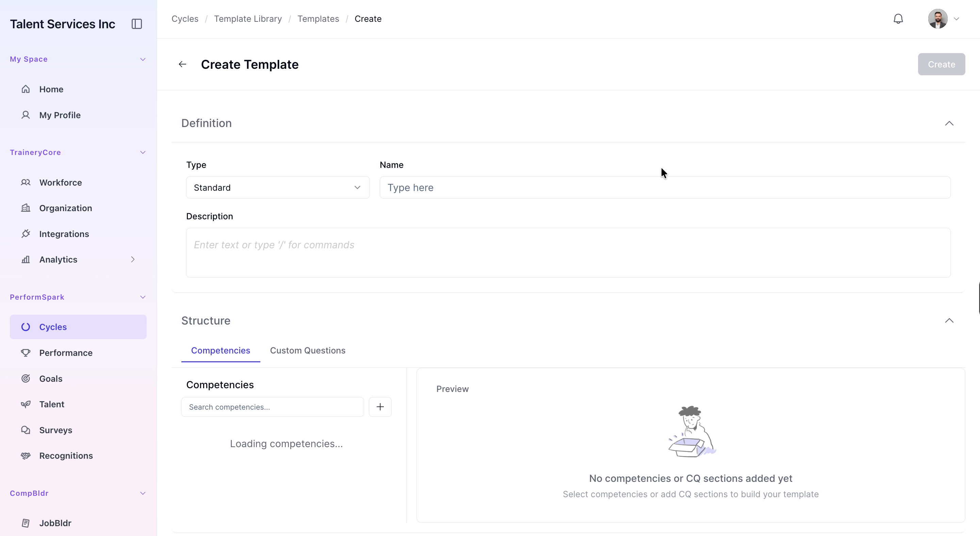Collapse the Structure section
The image size is (980, 536).
point(949,320)
